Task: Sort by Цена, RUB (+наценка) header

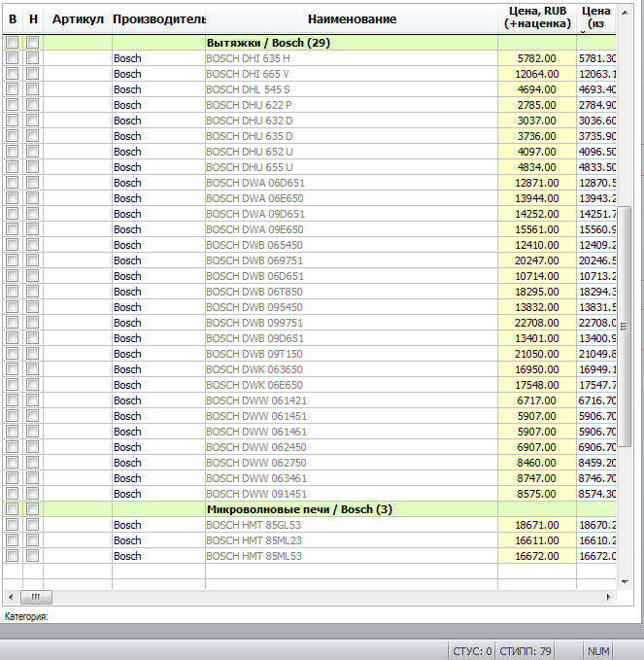Action: click(x=537, y=17)
